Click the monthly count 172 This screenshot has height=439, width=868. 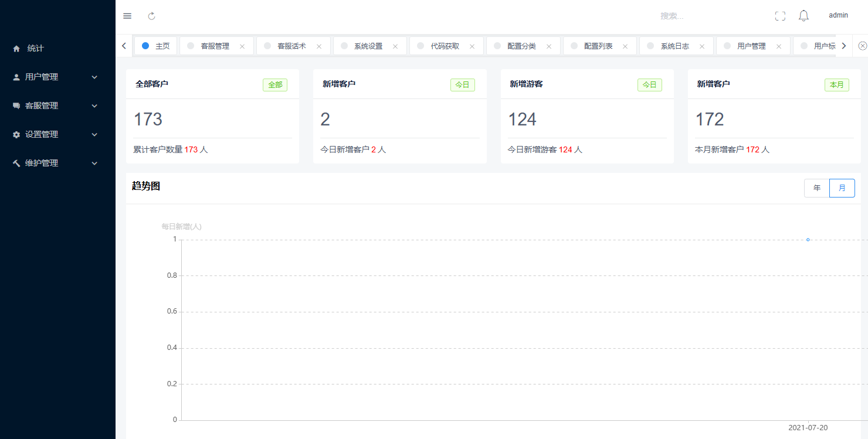(x=710, y=120)
